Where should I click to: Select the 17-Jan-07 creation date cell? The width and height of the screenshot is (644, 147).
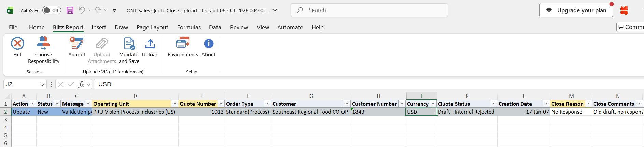pos(523,112)
